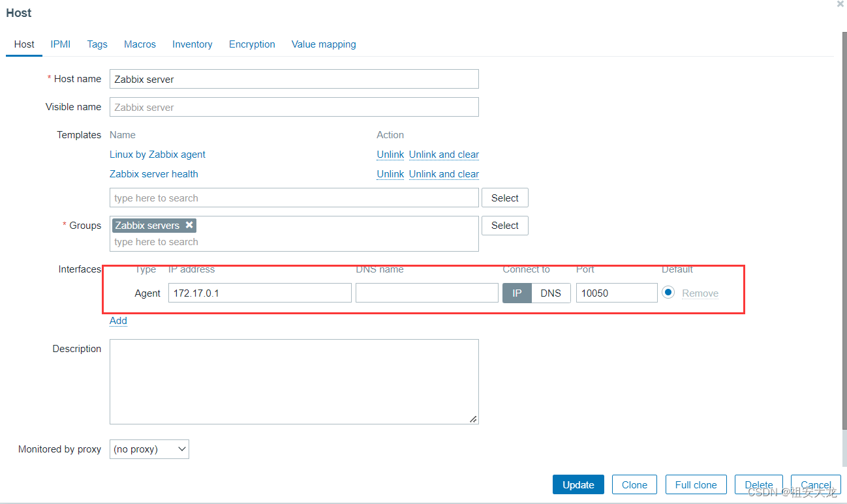Image resolution: width=847 pixels, height=504 pixels.
Task: Focus the Visible name input field
Action: 294,107
